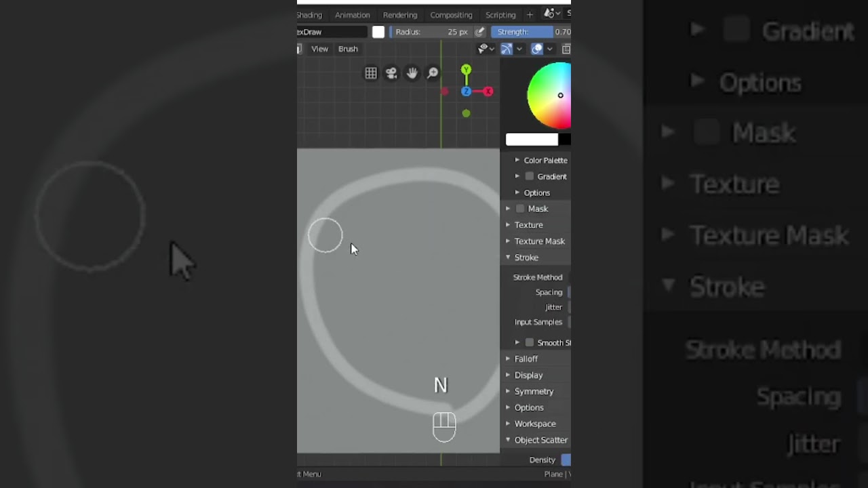Switch to the Compositing workspace tab
The height and width of the screenshot is (488, 868).
tap(451, 15)
